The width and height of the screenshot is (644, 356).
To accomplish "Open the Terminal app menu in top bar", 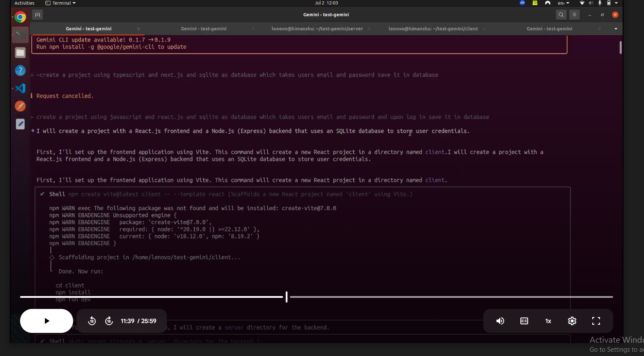I will 60,3.
